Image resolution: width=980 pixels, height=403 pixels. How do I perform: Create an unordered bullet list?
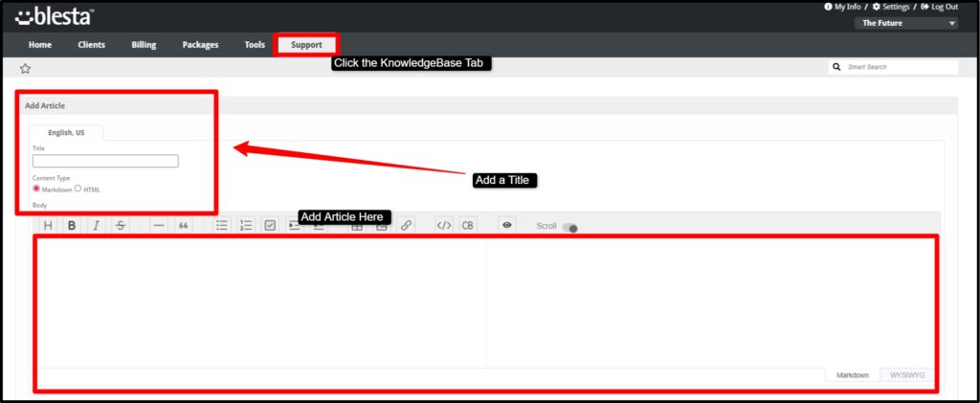click(x=222, y=226)
